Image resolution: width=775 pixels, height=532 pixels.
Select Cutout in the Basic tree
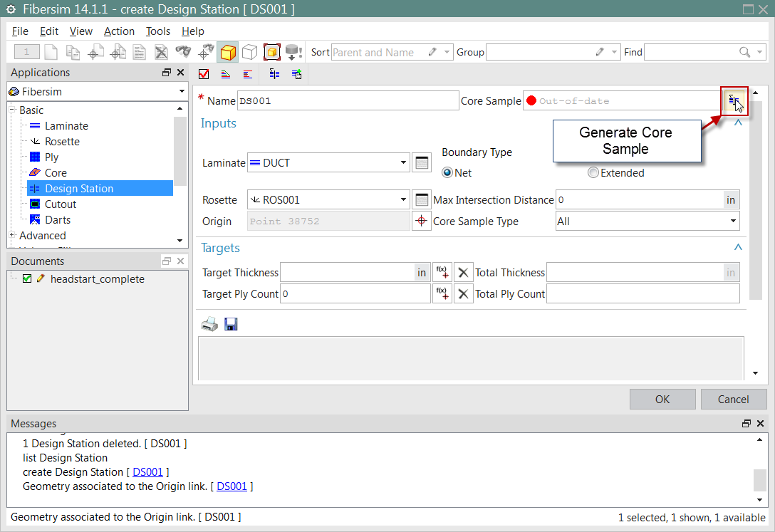(60, 204)
